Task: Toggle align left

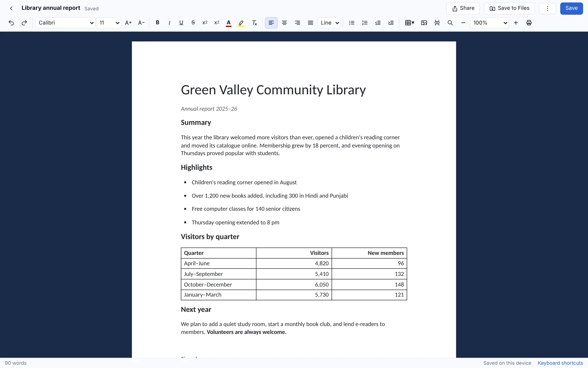Action: tap(271, 23)
